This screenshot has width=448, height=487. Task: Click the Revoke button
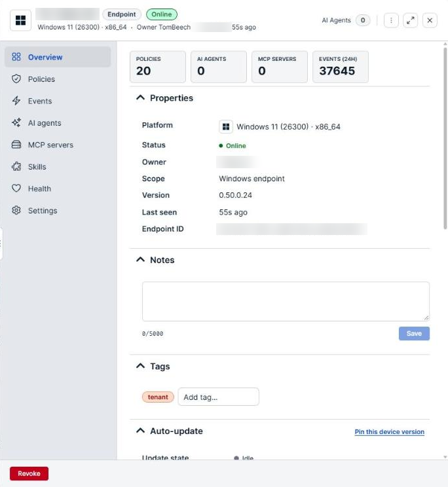(x=29, y=473)
